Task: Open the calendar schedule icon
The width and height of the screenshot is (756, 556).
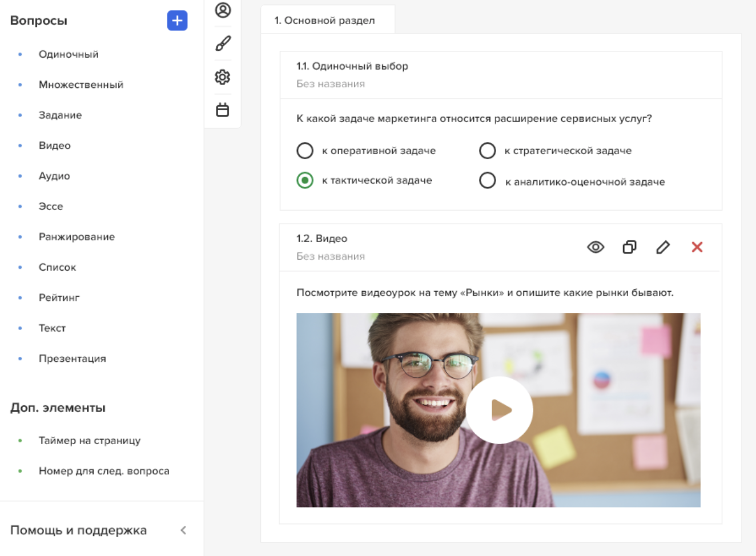Action: [x=223, y=110]
